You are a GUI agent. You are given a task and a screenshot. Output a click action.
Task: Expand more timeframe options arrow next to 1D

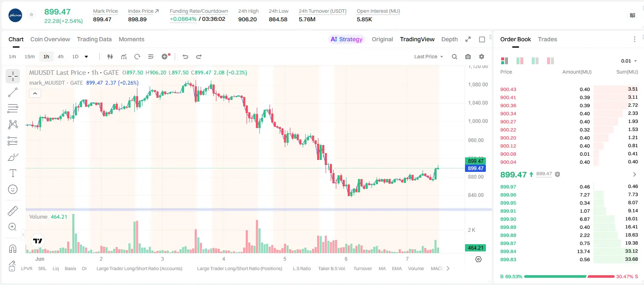86,57
